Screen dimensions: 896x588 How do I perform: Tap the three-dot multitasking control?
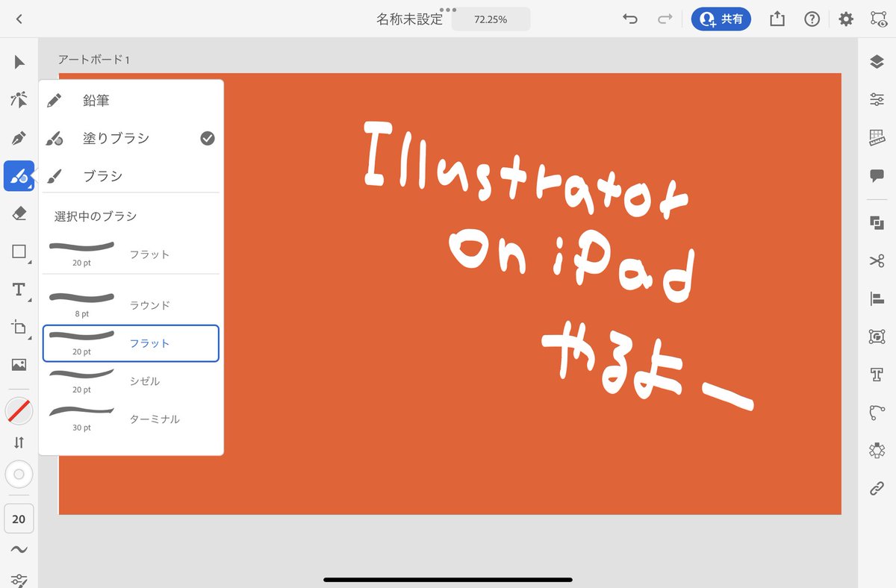[x=448, y=10]
